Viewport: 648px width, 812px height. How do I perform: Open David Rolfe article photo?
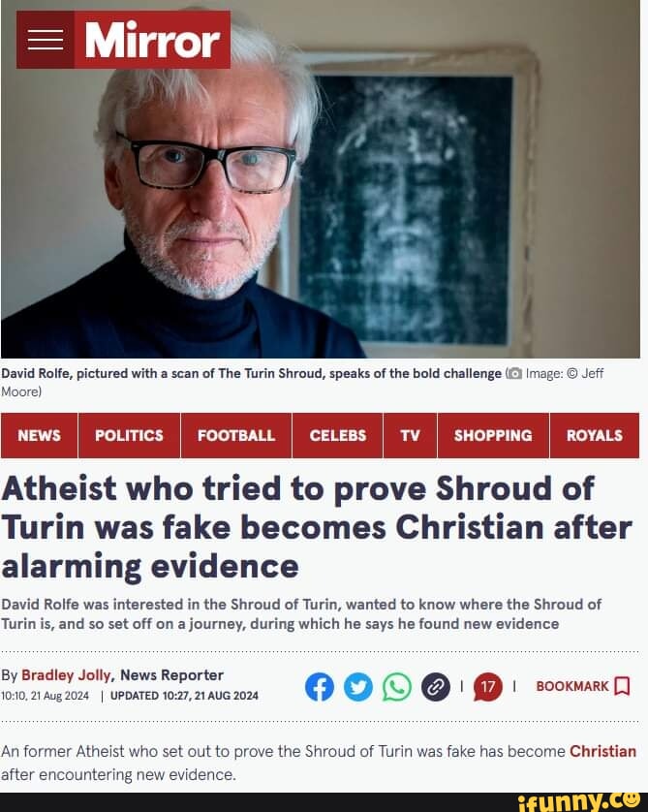(321, 179)
